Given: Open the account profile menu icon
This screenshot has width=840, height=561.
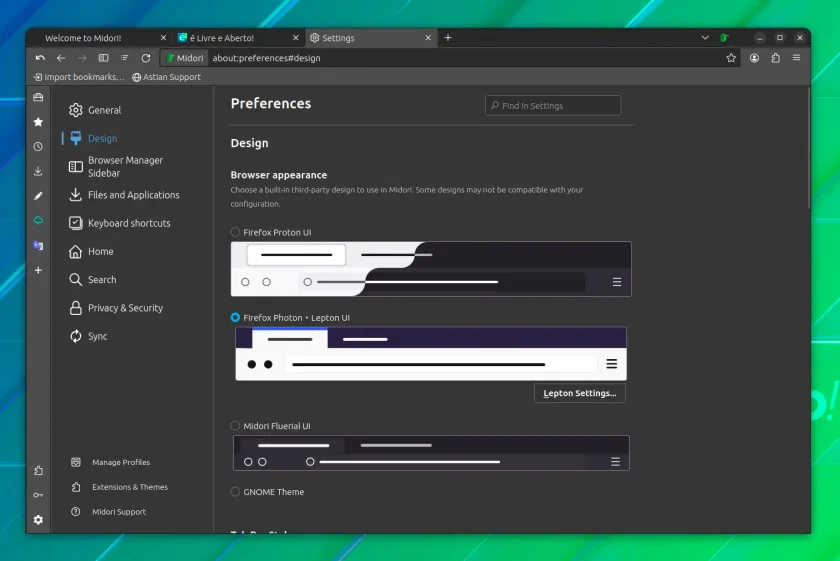Looking at the screenshot, I should point(754,58).
